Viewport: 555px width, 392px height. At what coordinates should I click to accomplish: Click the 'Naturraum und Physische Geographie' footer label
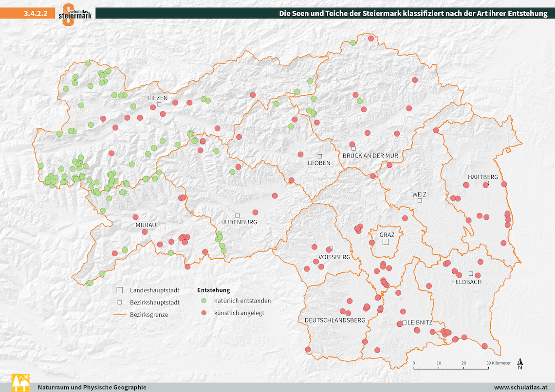pos(92,387)
